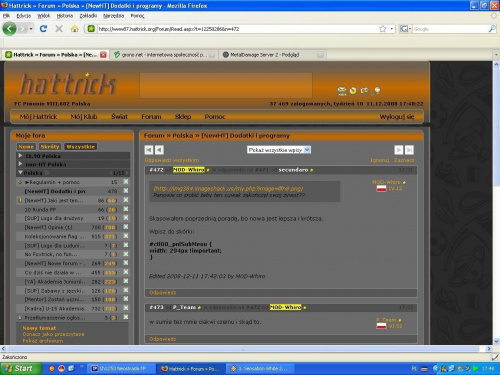Click the Google search field
The width and height of the screenshot is (500, 375).
pos(450,29)
